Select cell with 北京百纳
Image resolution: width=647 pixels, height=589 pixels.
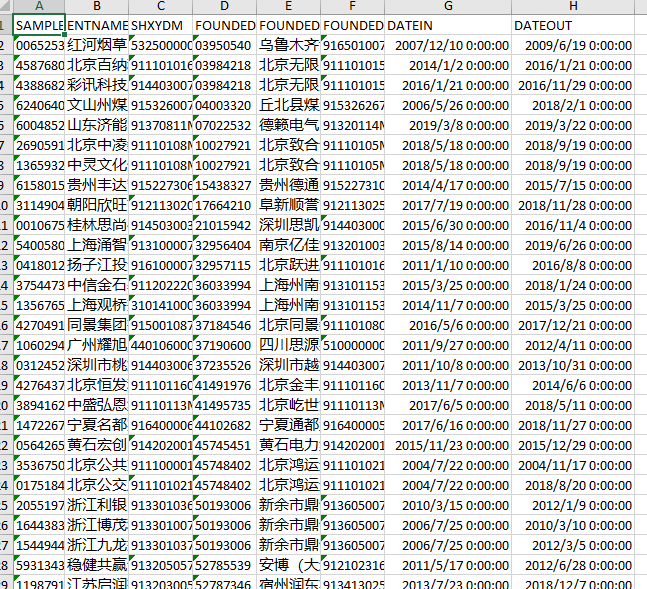pos(97,65)
